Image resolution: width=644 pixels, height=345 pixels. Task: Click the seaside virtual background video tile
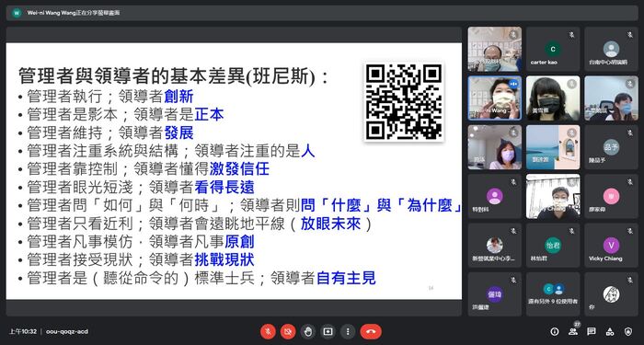(x=553, y=147)
